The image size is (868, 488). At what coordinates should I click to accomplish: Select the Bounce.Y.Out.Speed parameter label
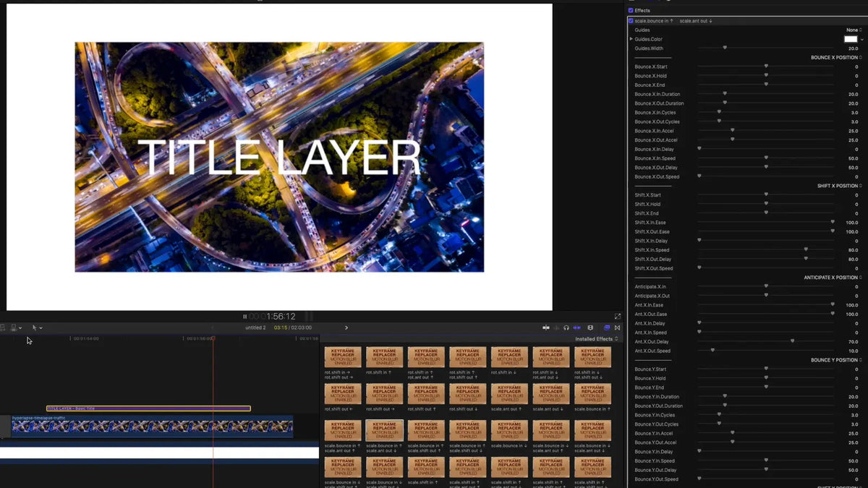pyautogui.click(x=656, y=479)
